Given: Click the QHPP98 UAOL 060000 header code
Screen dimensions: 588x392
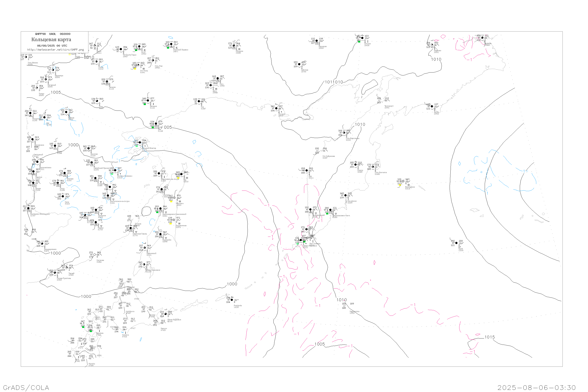Looking at the screenshot, I should pyautogui.click(x=53, y=34).
